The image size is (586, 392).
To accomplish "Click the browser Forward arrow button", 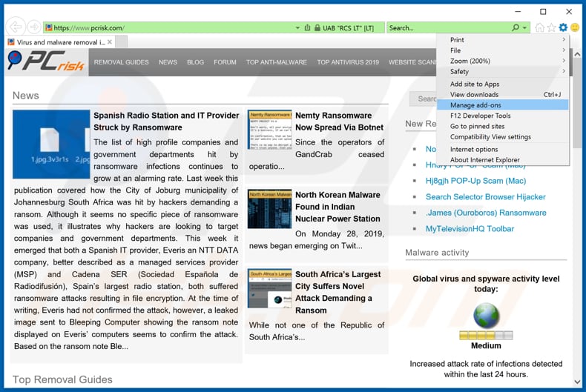I will pyautogui.click(x=33, y=28).
